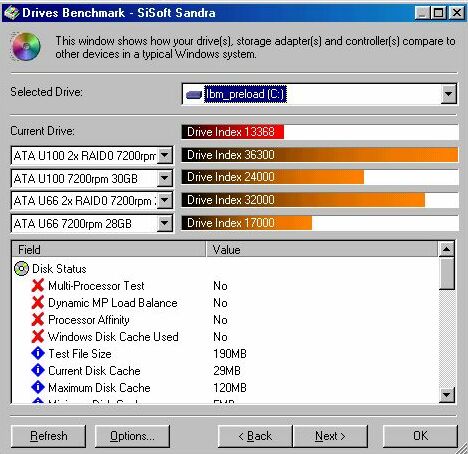Click the Drive Index 32000 bar
Viewport: 468px width, 454px height.
pos(303,200)
